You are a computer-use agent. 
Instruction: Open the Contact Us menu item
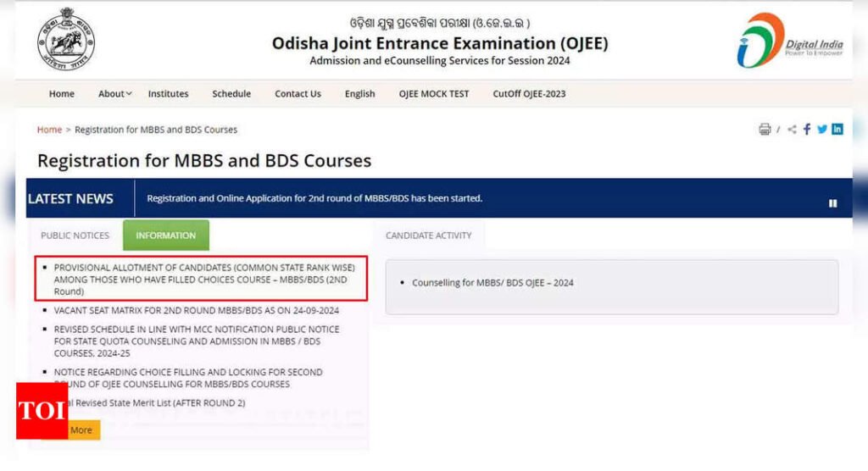[x=298, y=93]
